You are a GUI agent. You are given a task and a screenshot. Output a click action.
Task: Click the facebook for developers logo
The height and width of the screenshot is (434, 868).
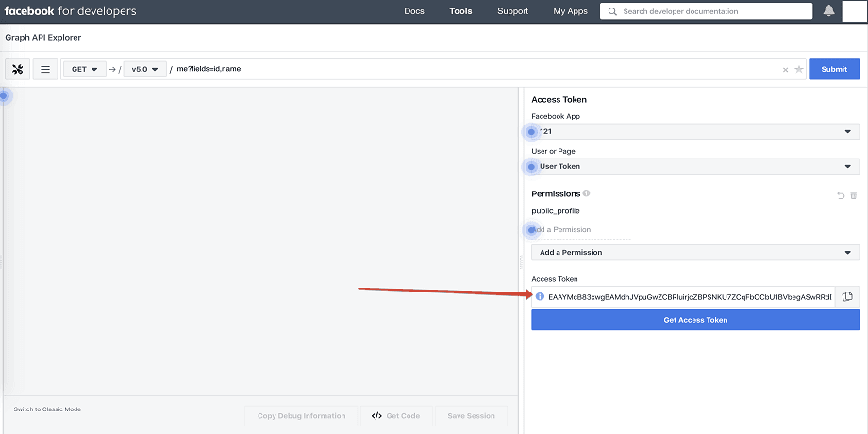pos(71,11)
